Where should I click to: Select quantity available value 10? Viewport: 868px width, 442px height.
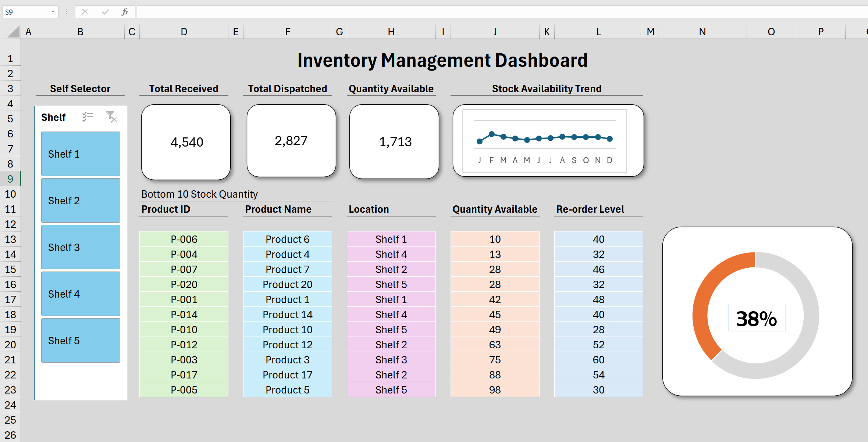(495, 239)
